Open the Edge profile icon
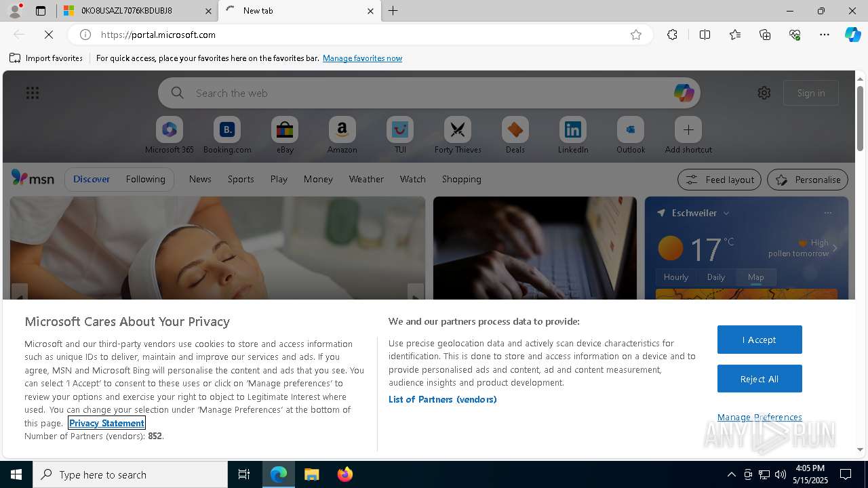 [15, 11]
